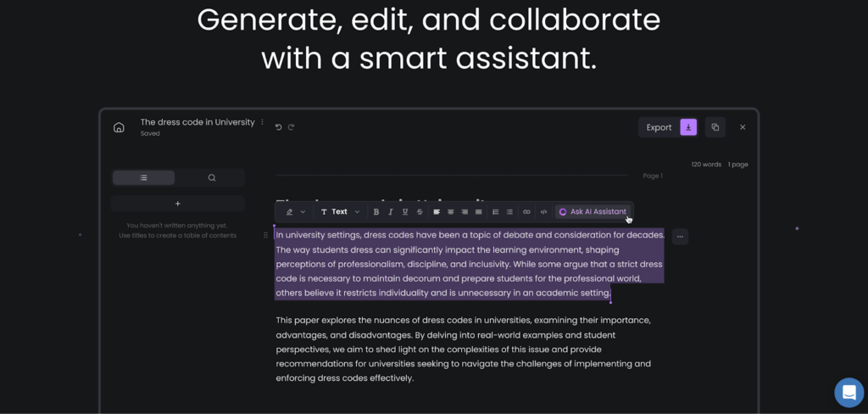Click the duplicate document icon
This screenshot has height=414, width=868.
tap(715, 127)
